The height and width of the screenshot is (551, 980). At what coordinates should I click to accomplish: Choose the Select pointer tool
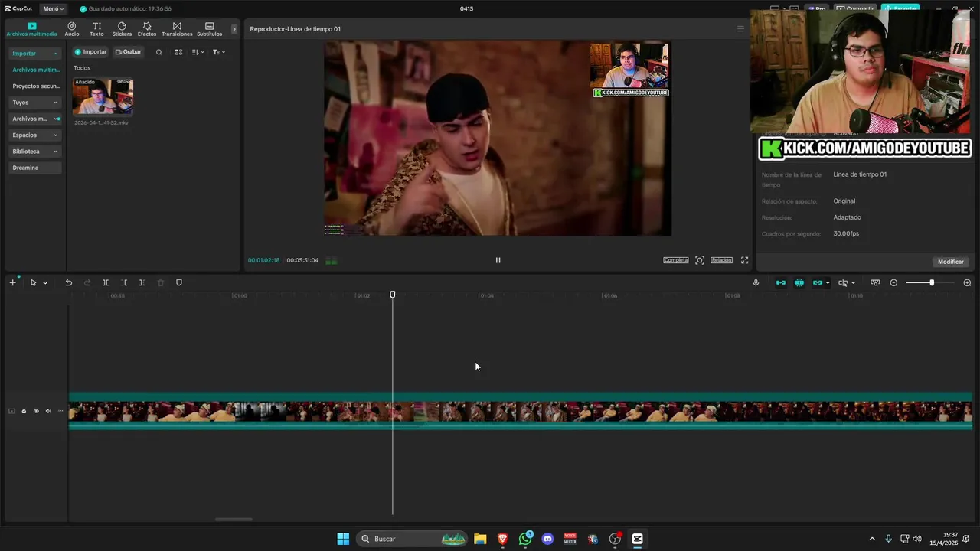pos(33,282)
